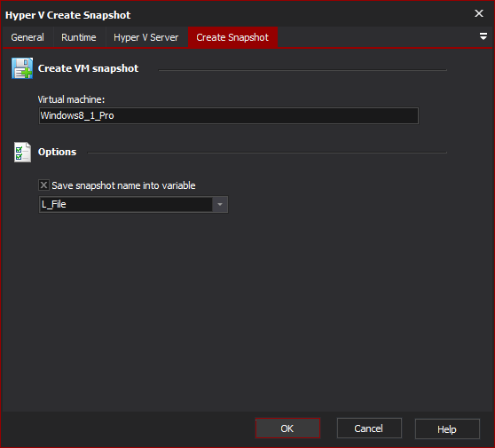This screenshot has height=448, width=495.
Task: Click the 'Create VM snapshot' section heading
Action: coord(88,68)
